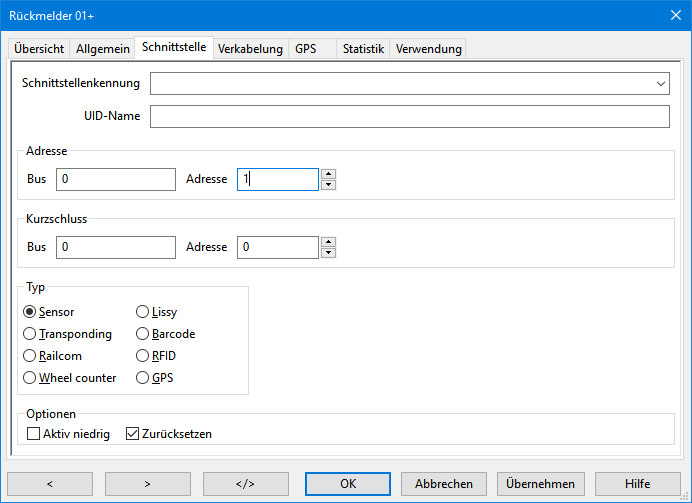Confirm with the OK button
692x503 pixels.
click(348, 483)
